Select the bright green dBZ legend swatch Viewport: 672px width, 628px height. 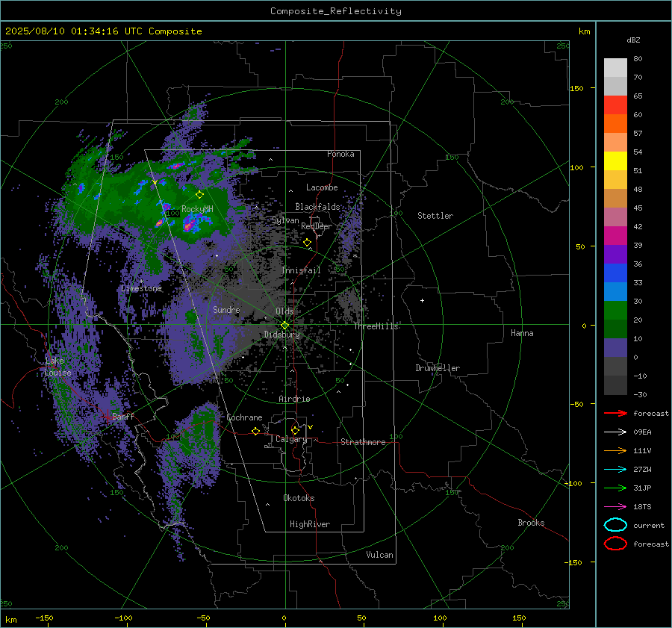pyautogui.click(x=615, y=311)
